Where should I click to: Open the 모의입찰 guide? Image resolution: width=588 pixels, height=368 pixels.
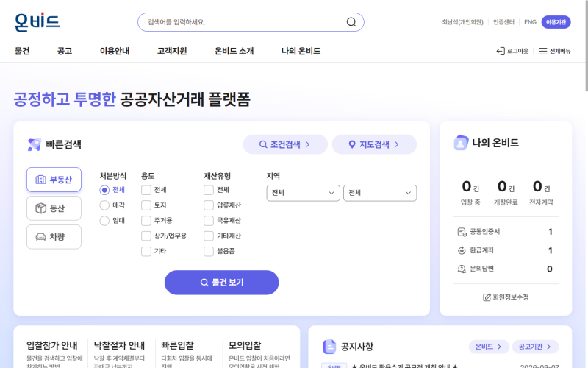point(245,345)
